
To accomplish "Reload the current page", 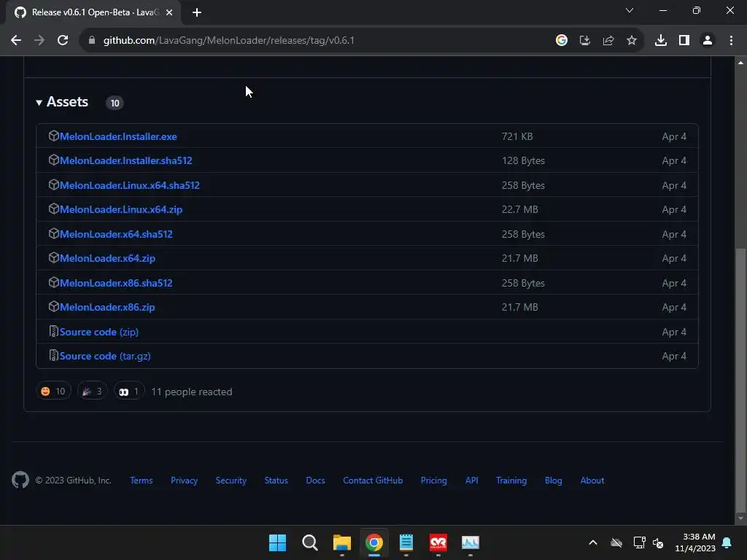I will click(x=63, y=40).
